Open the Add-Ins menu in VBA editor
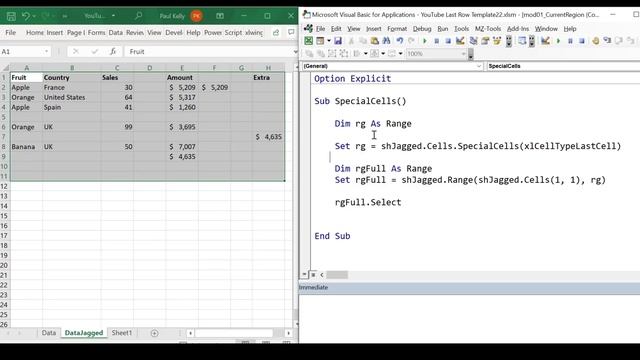The height and width of the screenshot is (360, 640). tap(518, 29)
